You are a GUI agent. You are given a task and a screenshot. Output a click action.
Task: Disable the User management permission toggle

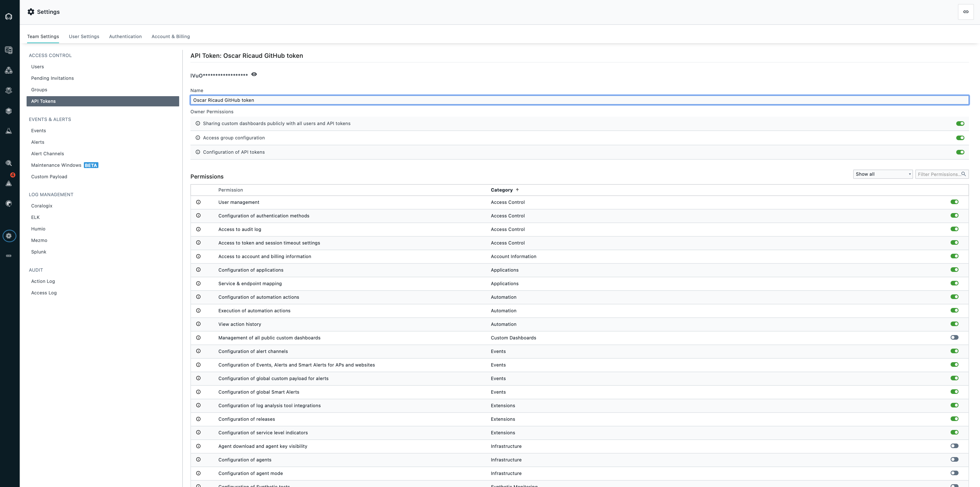(954, 202)
